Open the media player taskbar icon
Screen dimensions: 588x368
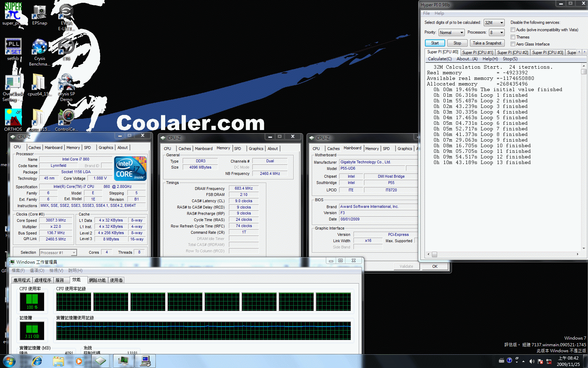[79, 361]
